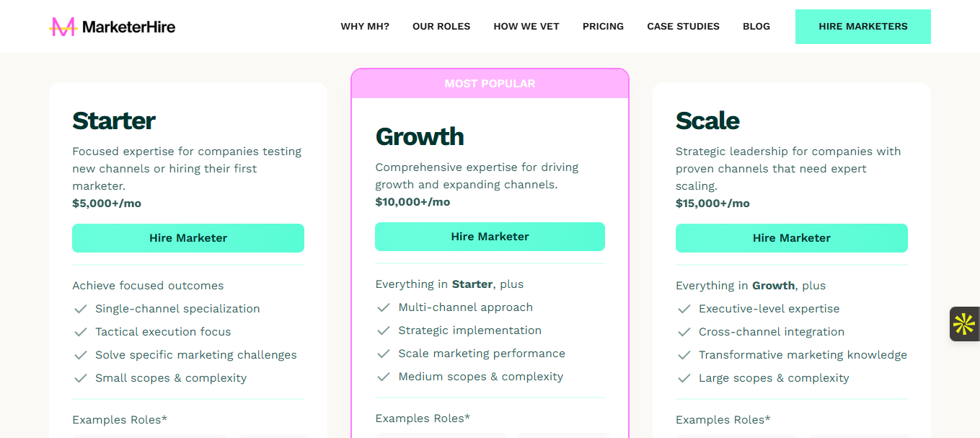Click checkmark next to Multi-channel approach
980x438 pixels.
[x=384, y=307]
